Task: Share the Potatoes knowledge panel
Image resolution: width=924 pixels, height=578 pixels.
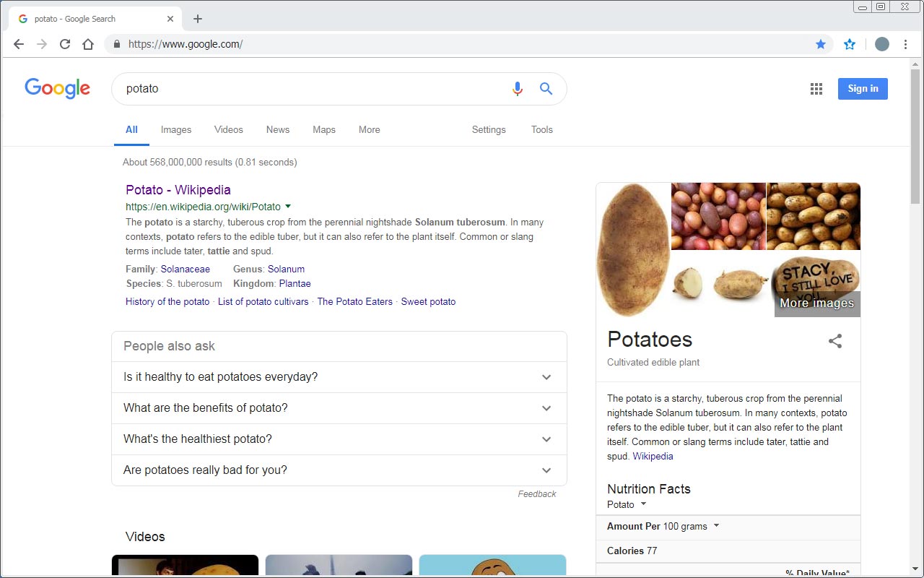Action: [835, 341]
